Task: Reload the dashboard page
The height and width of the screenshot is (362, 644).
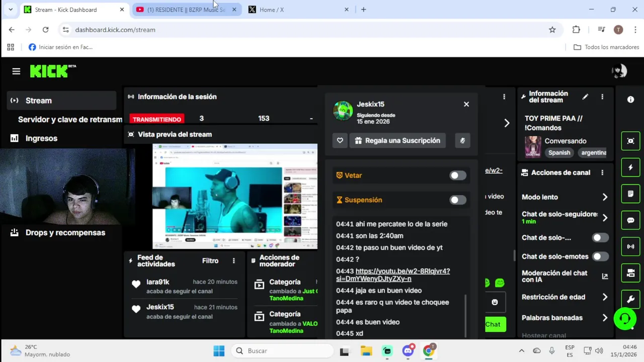Action: tap(45, 30)
